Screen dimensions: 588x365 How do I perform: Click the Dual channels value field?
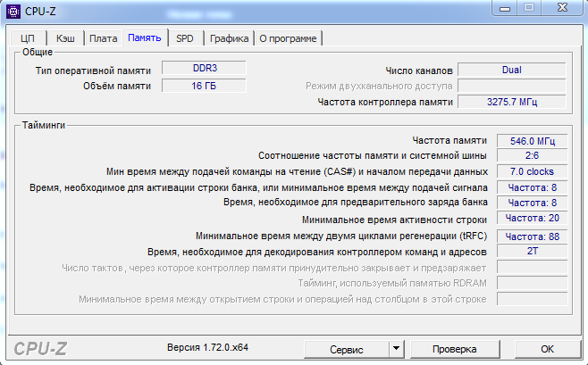tap(512, 70)
